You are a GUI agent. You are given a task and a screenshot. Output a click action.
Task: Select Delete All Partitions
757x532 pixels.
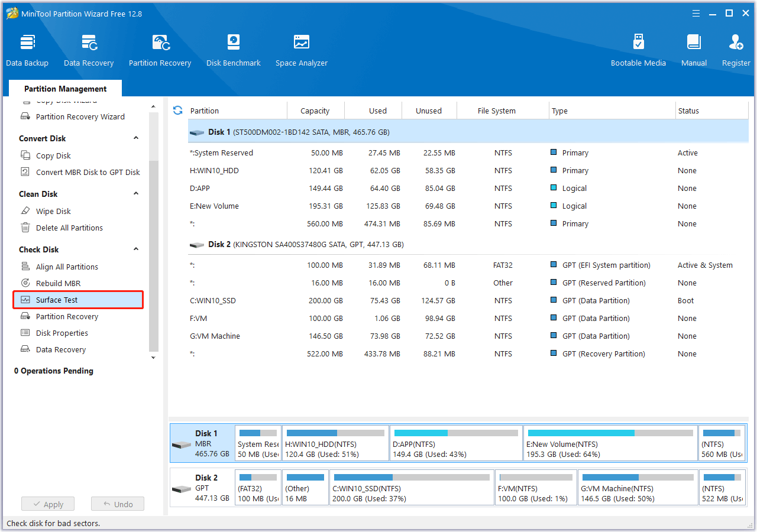pos(69,228)
